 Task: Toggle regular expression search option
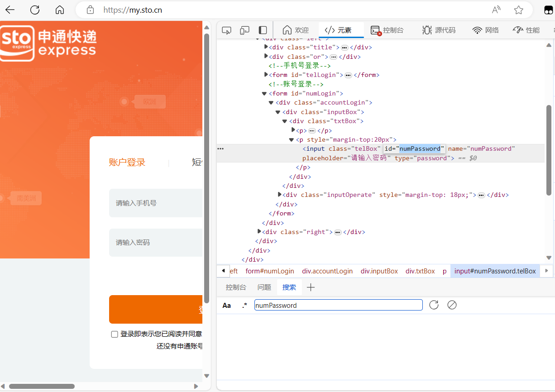coord(244,305)
